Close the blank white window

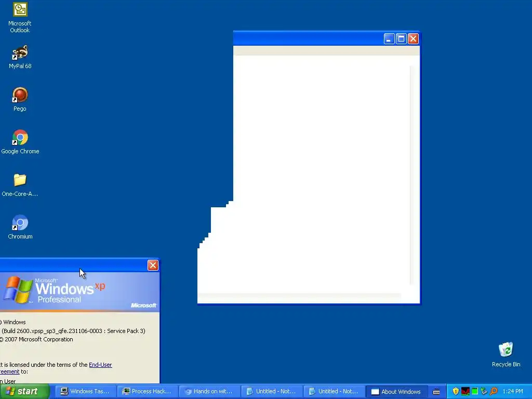coord(413,38)
